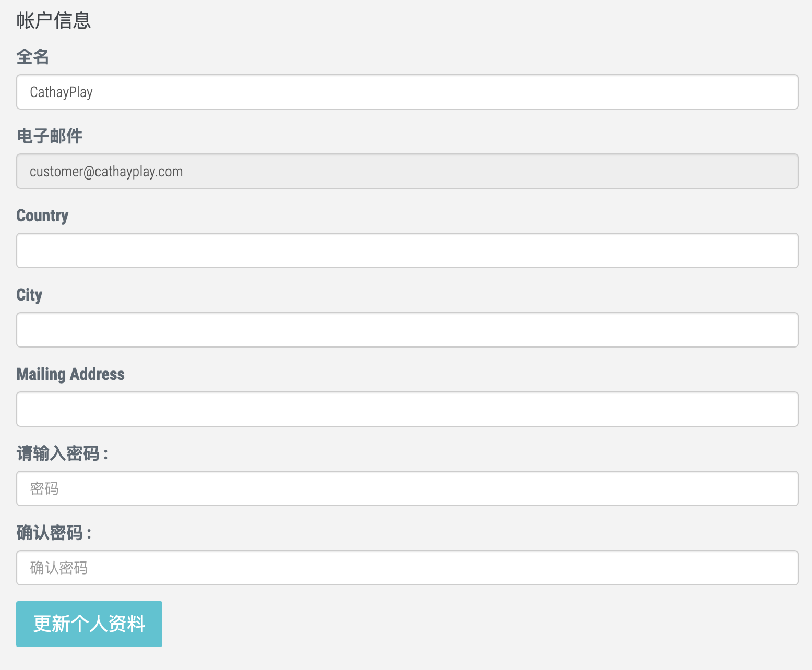Click the City label text
The height and width of the screenshot is (670, 812).
[x=29, y=295]
